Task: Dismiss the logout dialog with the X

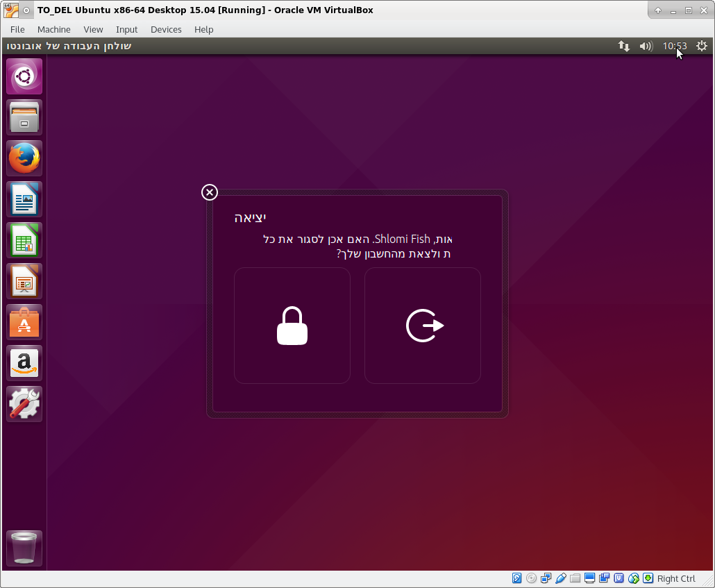Action: coord(210,192)
